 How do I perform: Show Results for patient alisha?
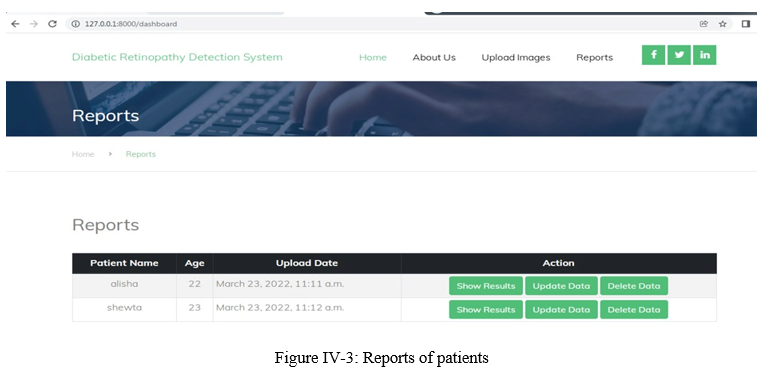tap(486, 286)
